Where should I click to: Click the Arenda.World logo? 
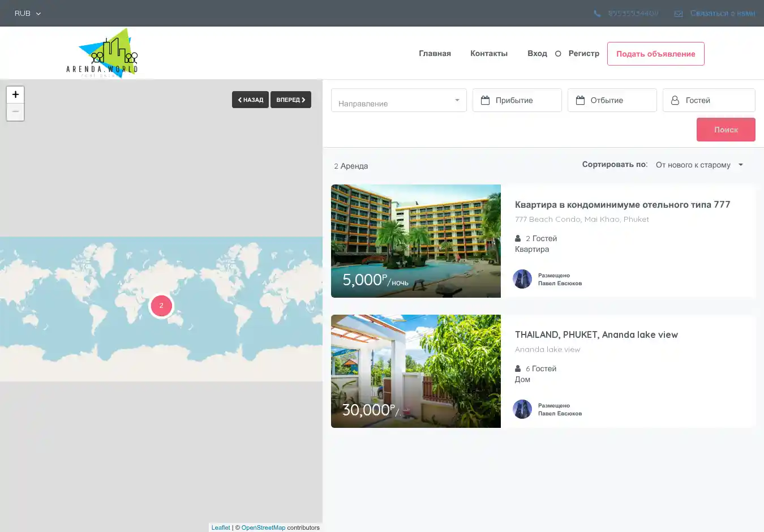click(102, 53)
